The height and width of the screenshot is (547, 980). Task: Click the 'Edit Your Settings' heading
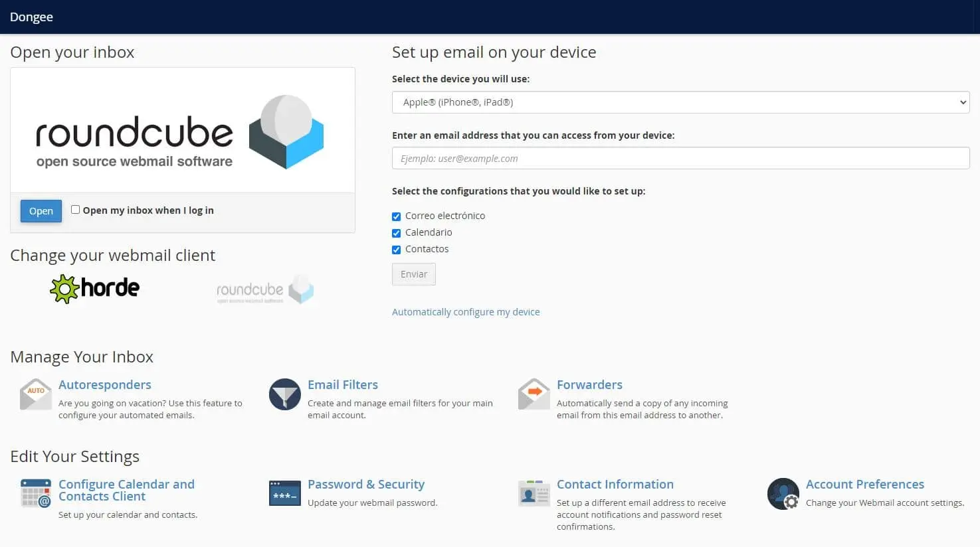click(x=75, y=456)
